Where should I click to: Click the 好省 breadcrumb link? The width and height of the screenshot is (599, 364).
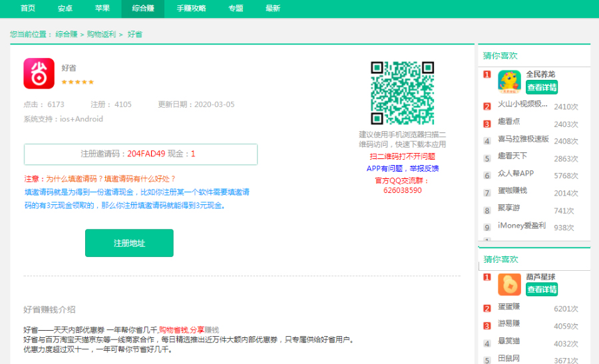[x=135, y=35]
